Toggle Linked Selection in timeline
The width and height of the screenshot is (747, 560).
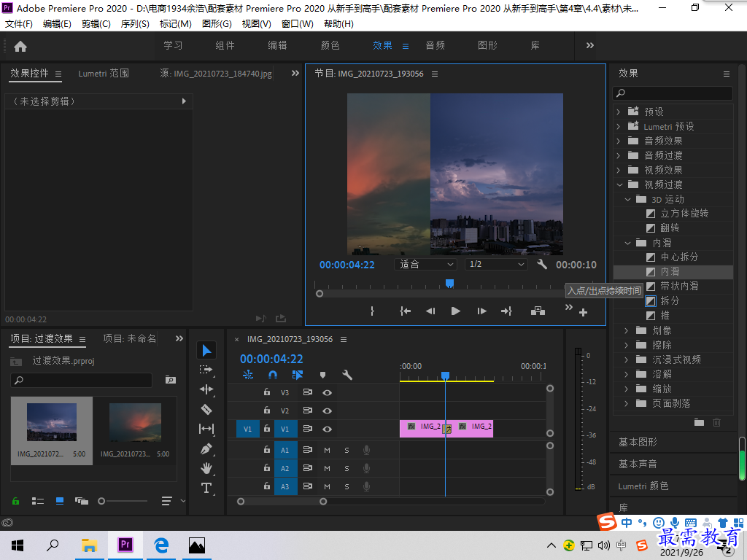298,376
